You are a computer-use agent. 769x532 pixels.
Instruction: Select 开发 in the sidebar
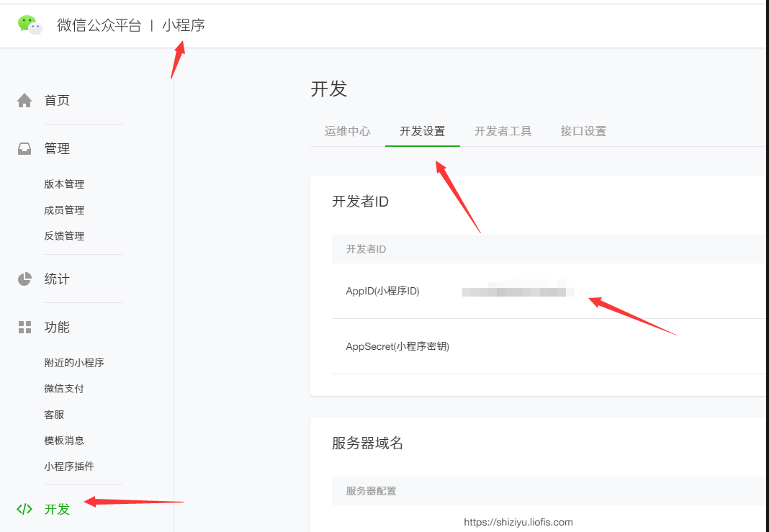click(x=57, y=509)
